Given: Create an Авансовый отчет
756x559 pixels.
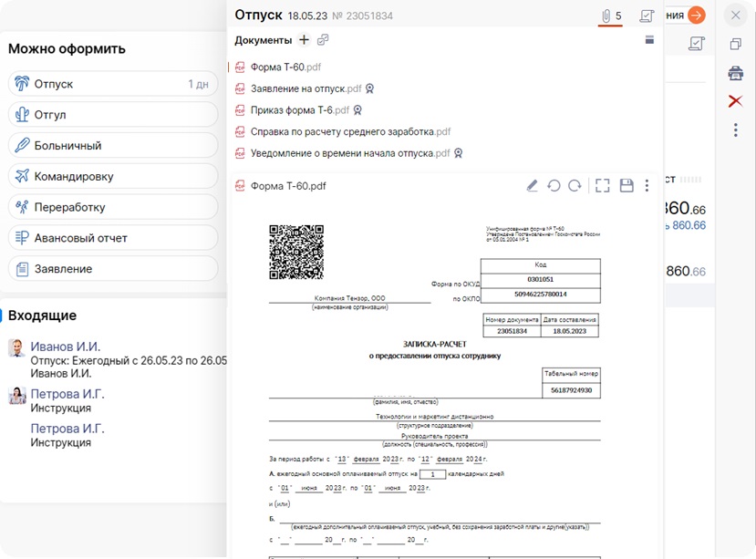Looking at the screenshot, I should click(113, 238).
